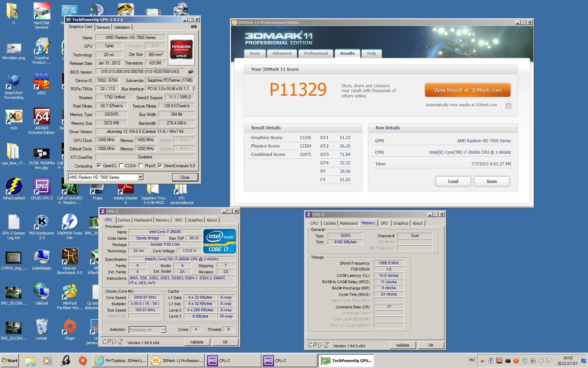Open the Mainboard tab in left CPU-Z window
Screen dimensions: 588x368
(143, 220)
